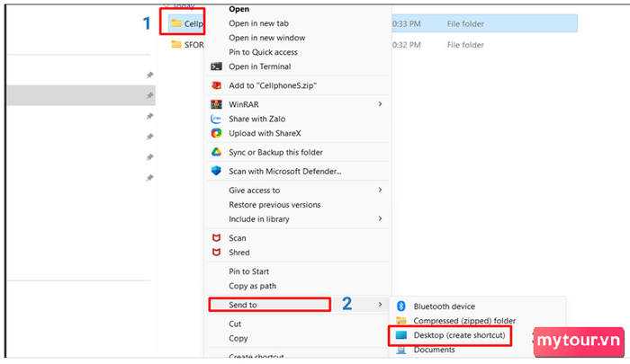Select the highlighted gray sidebar item
Screen dimensions: 630x364
(81, 95)
